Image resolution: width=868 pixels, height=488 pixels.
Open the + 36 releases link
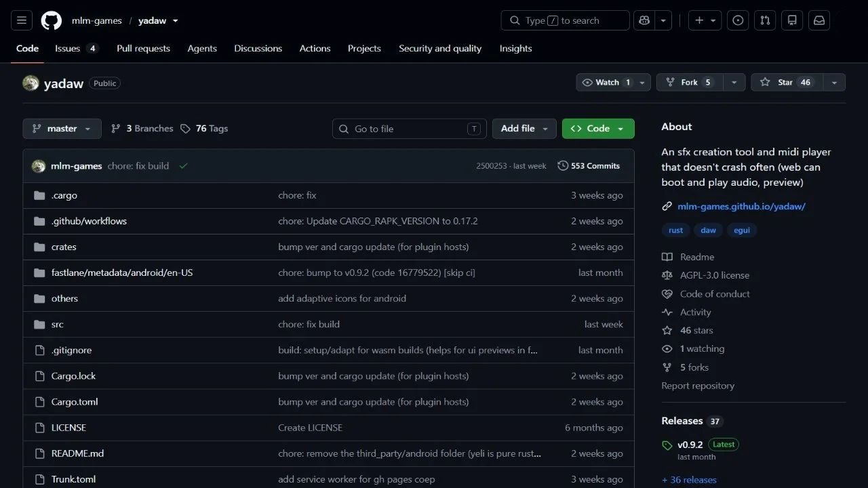point(689,480)
